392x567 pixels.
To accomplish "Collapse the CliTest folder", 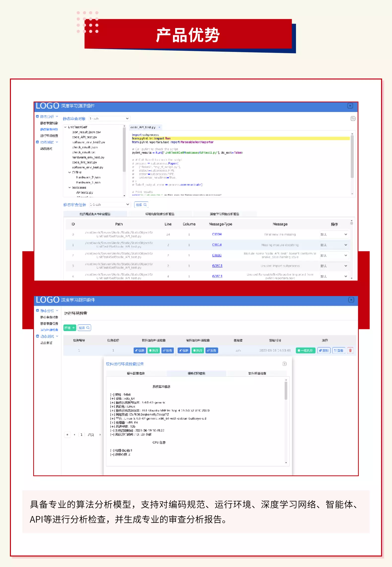I will (x=69, y=172).
